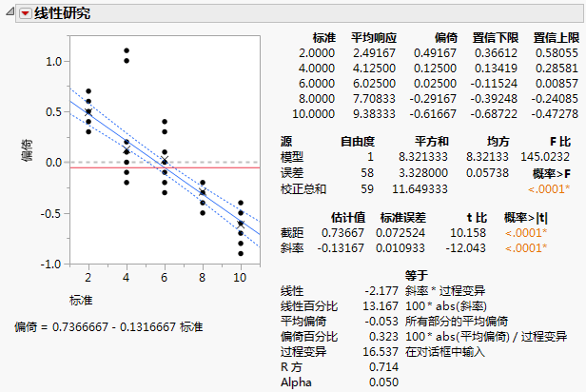Click the model sum of squares 8.321333
The image size is (586, 392).
pyautogui.click(x=423, y=157)
